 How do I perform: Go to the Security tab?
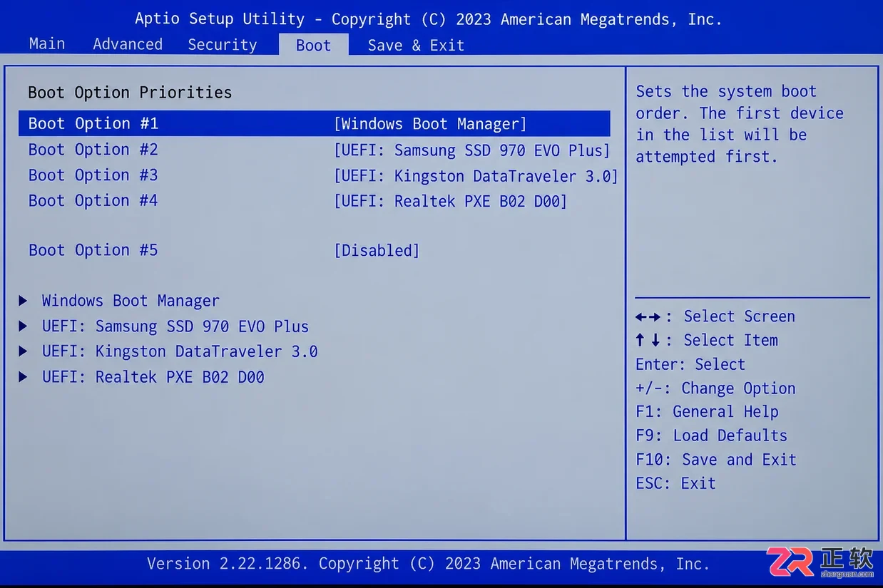(x=222, y=45)
